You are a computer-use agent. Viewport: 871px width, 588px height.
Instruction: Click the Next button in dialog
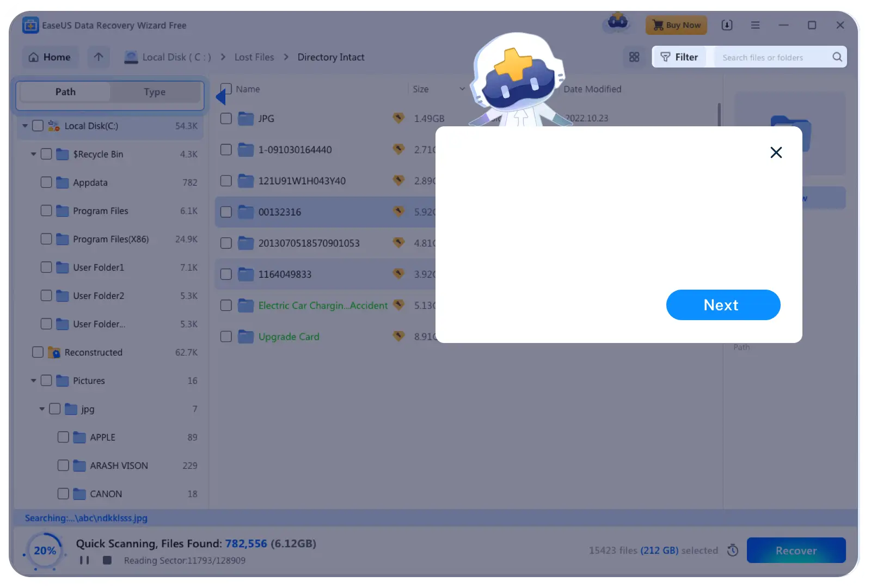click(x=723, y=305)
